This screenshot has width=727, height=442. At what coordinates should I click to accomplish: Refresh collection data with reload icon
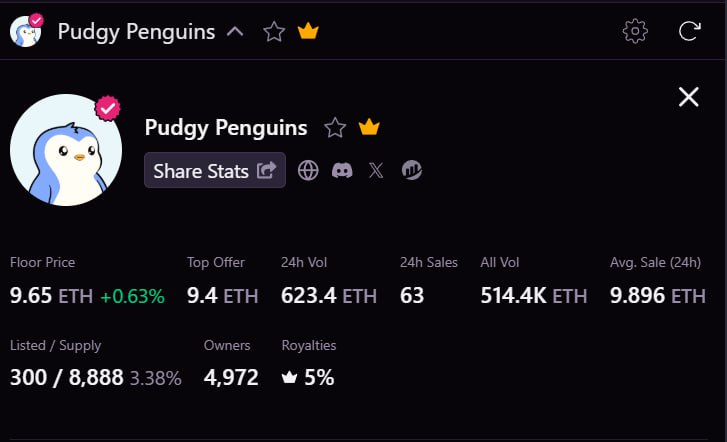689,31
